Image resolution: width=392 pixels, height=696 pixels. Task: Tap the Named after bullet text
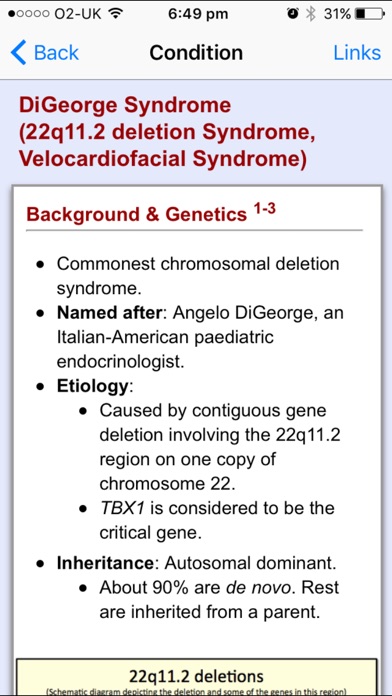pos(200,337)
